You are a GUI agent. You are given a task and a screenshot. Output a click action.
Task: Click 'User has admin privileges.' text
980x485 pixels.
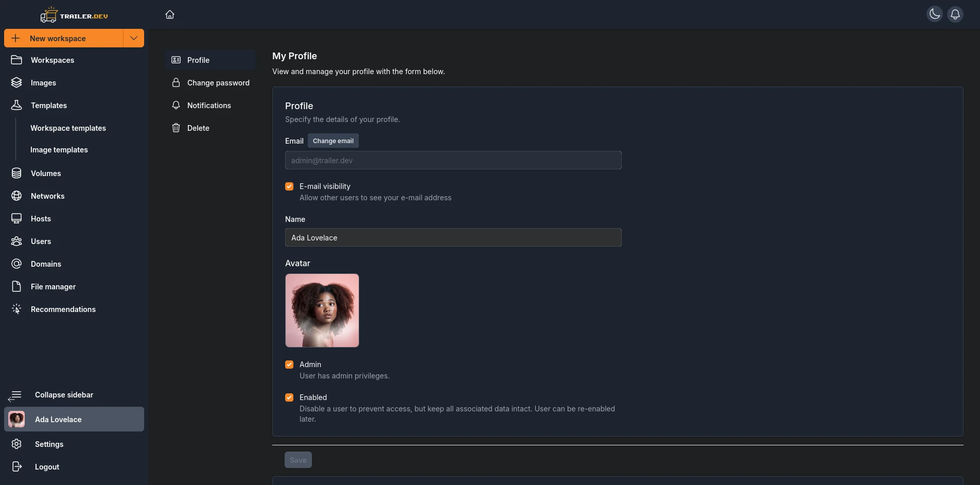(x=344, y=375)
